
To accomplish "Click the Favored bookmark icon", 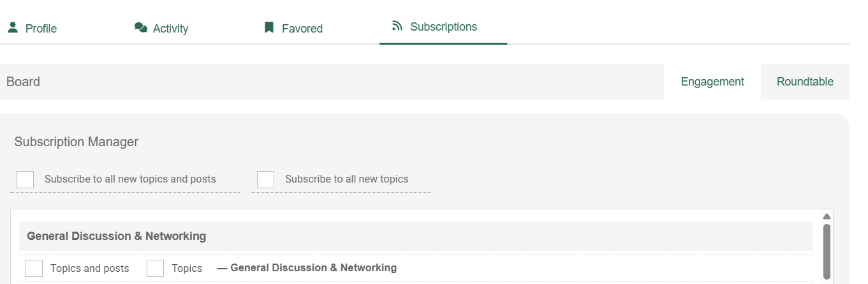I will [x=269, y=27].
